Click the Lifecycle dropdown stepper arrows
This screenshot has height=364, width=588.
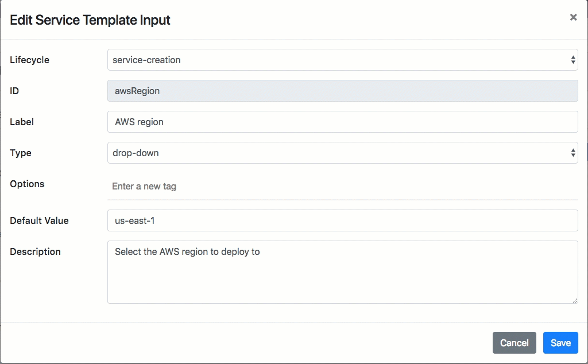point(572,59)
